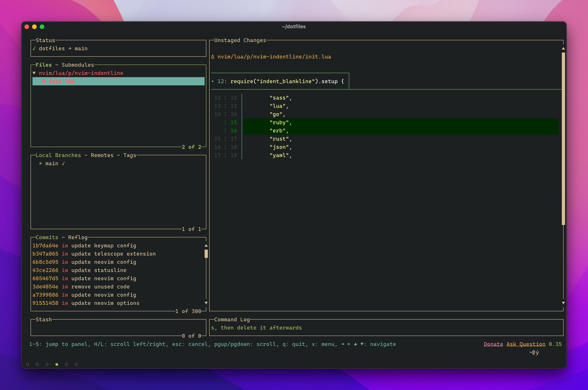Image resolution: width=588 pixels, height=390 pixels.
Task: Click the commits panel scroll-up arrow
Action: tap(206, 245)
